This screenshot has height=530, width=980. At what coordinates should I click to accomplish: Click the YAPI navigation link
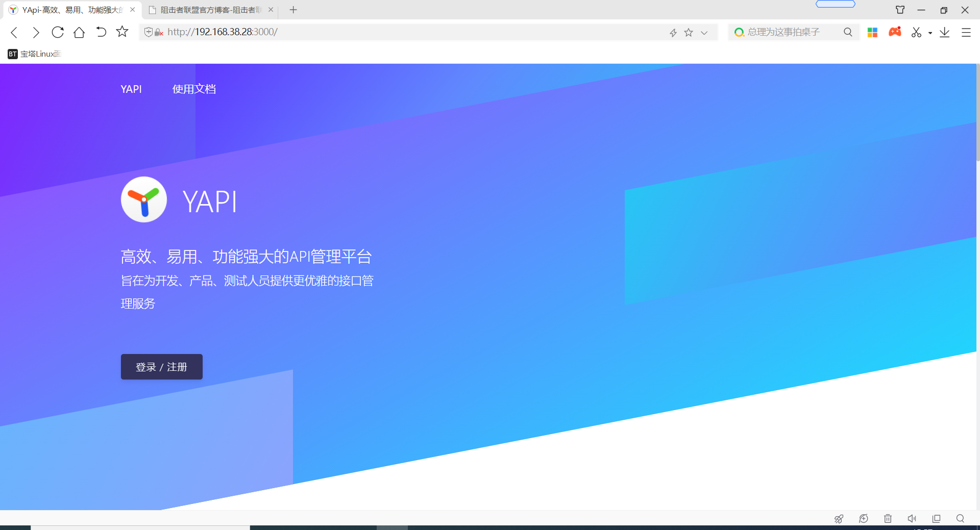[131, 89]
